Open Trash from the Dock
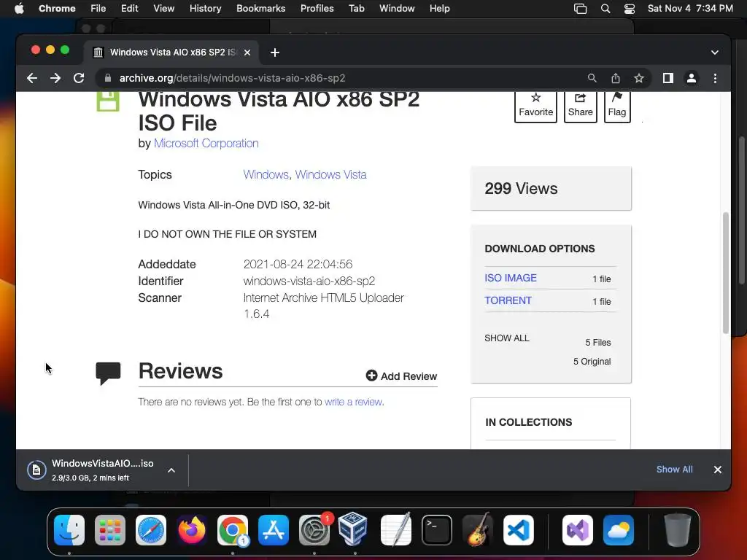The width and height of the screenshot is (747, 560). (x=678, y=530)
